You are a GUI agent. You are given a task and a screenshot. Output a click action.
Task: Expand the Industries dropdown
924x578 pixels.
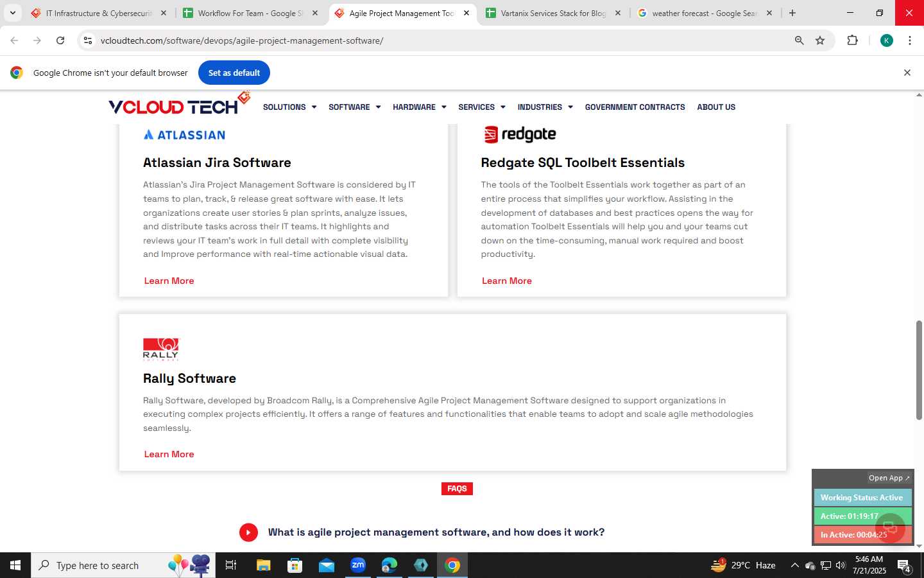pos(545,107)
